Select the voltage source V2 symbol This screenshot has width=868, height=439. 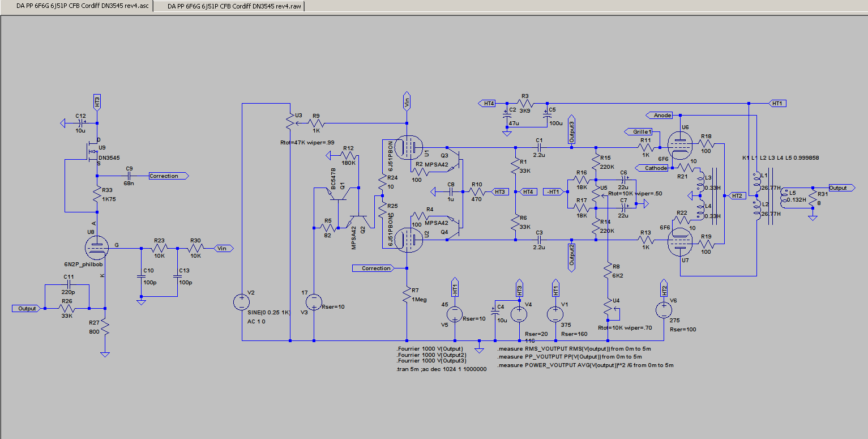242,302
